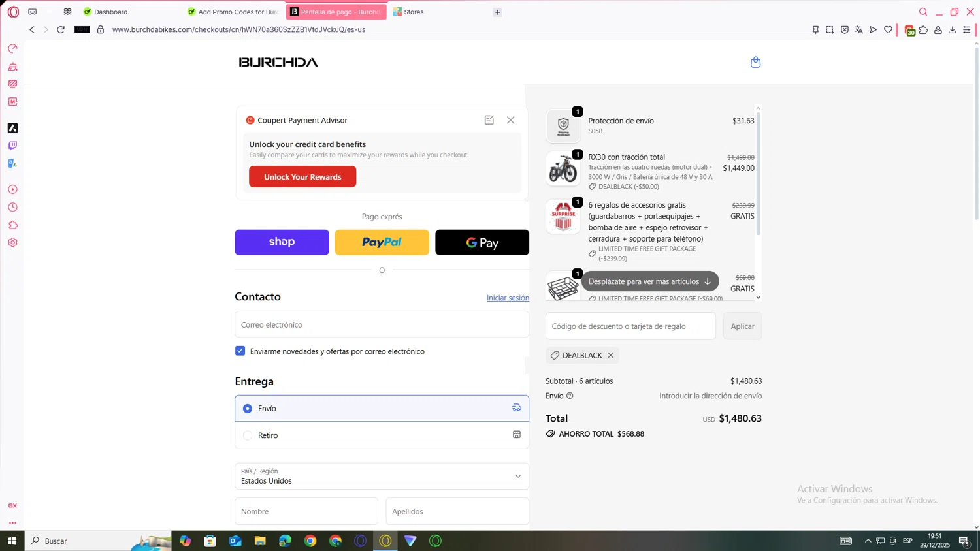Focus the Apellidos input field
The height and width of the screenshot is (551, 980).
457,511
